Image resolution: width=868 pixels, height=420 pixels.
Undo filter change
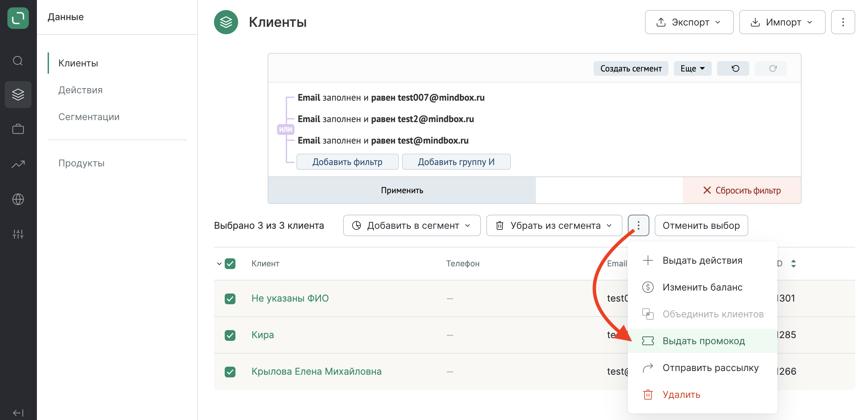coord(733,68)
